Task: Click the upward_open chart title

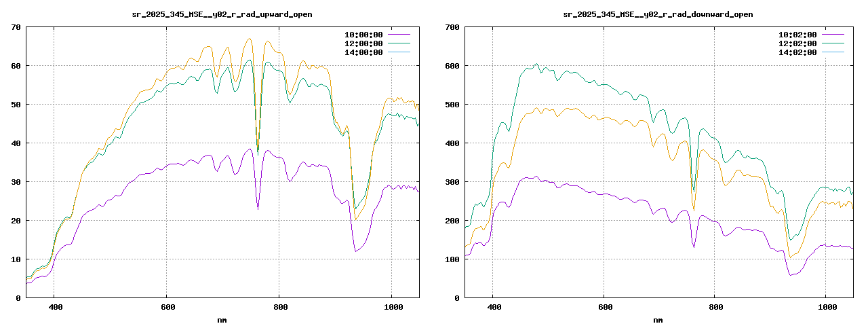Action: 222,14
